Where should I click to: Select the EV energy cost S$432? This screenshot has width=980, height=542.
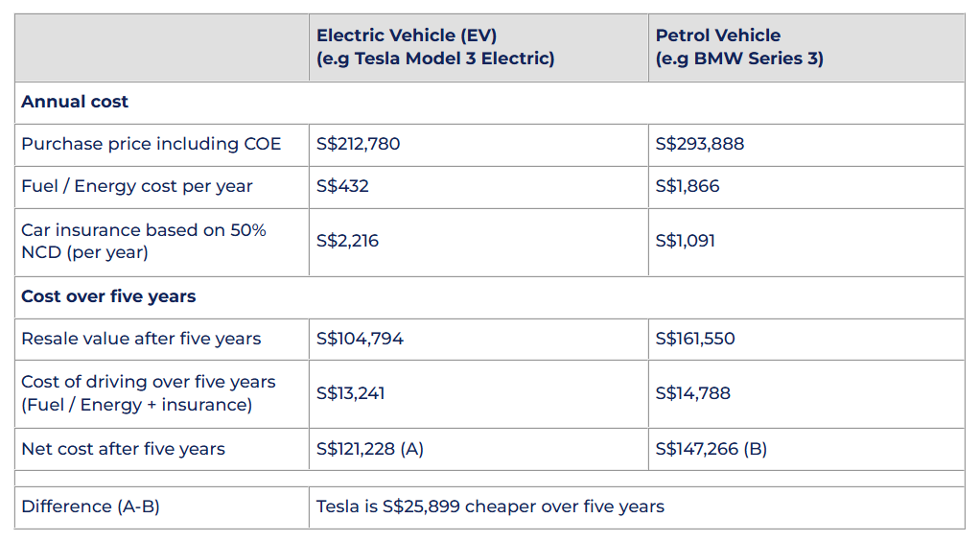342,186
